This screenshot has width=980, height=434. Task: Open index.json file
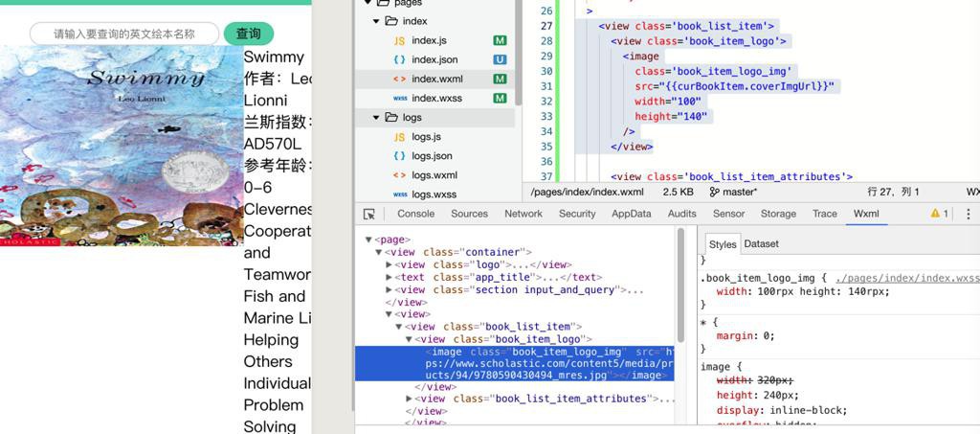[x=435, y=60]
